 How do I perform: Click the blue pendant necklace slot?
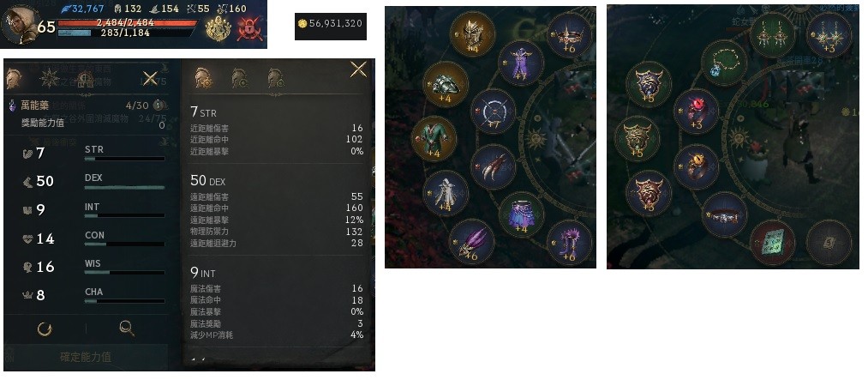pos(724,63)
